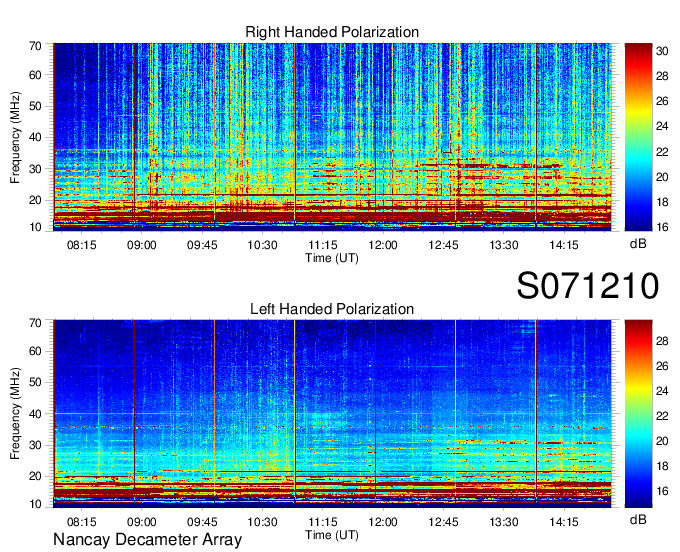This screenshot has width=680, height=552.
Task: Click the Nancay Decameter Array caption
Action: point(147,540)
